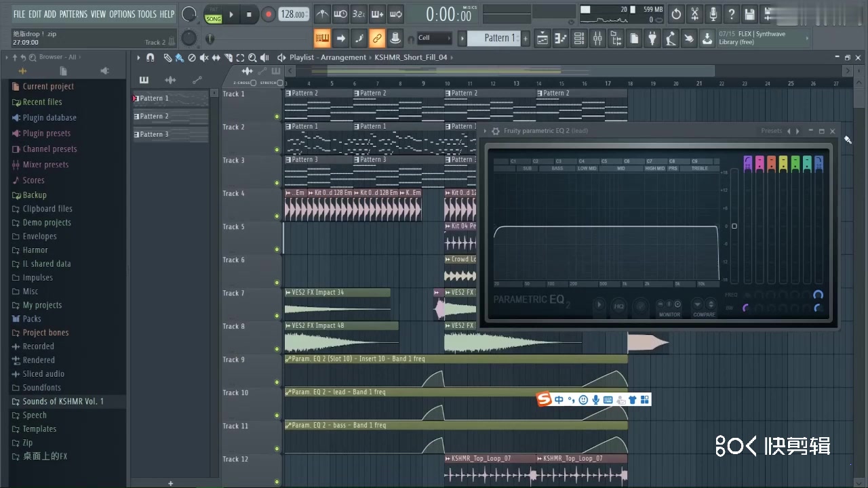The height and width of the screenshot is (488, 868).
Task: Mute Track 1 with green dot
Action: [277, 117]
